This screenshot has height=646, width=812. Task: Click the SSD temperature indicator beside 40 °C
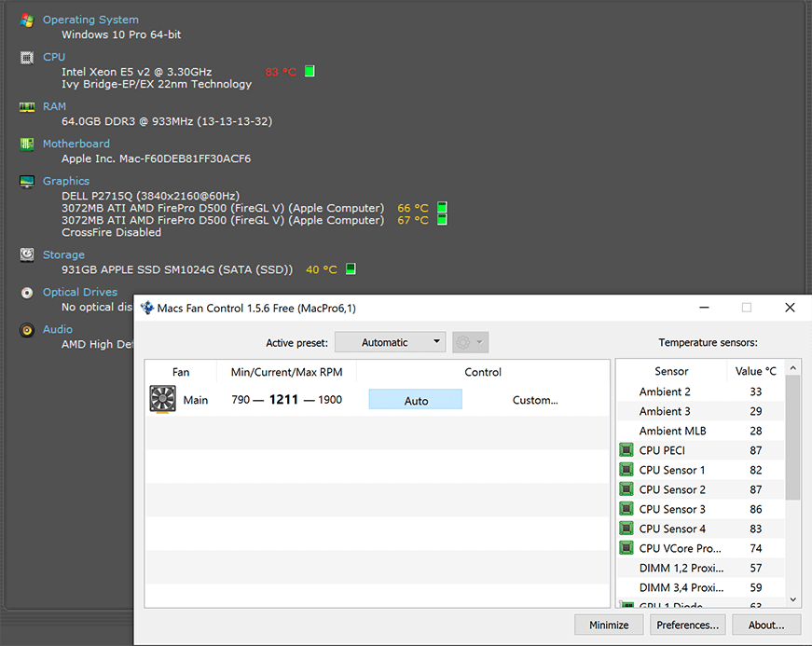[x=351, y=268]
